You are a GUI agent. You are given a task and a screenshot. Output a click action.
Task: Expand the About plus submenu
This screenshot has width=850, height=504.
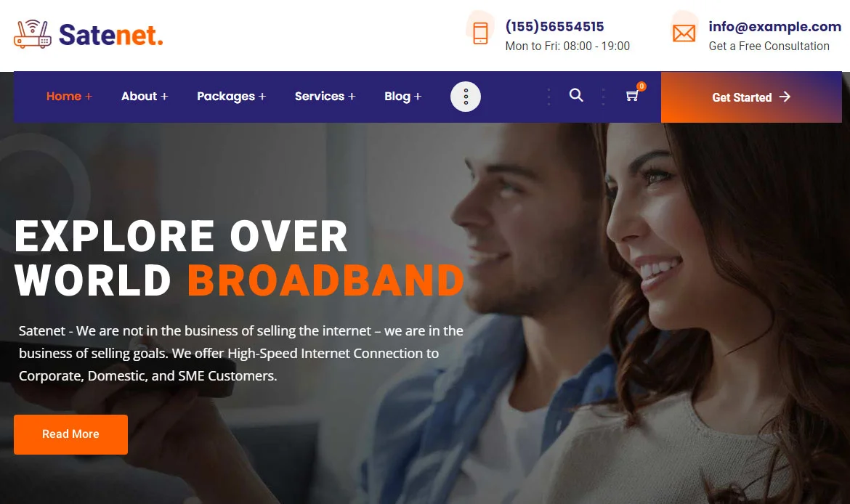[x=164, y=97]
